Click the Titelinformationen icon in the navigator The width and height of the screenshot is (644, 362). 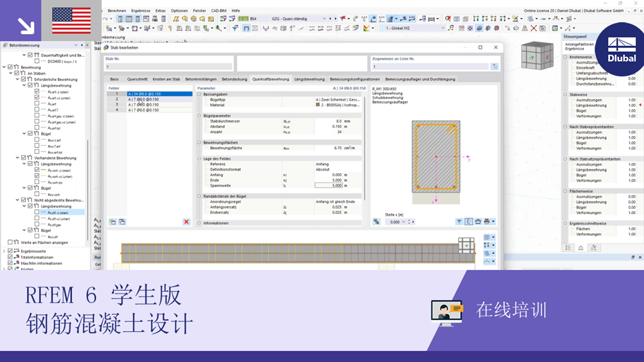pos(17,257)
